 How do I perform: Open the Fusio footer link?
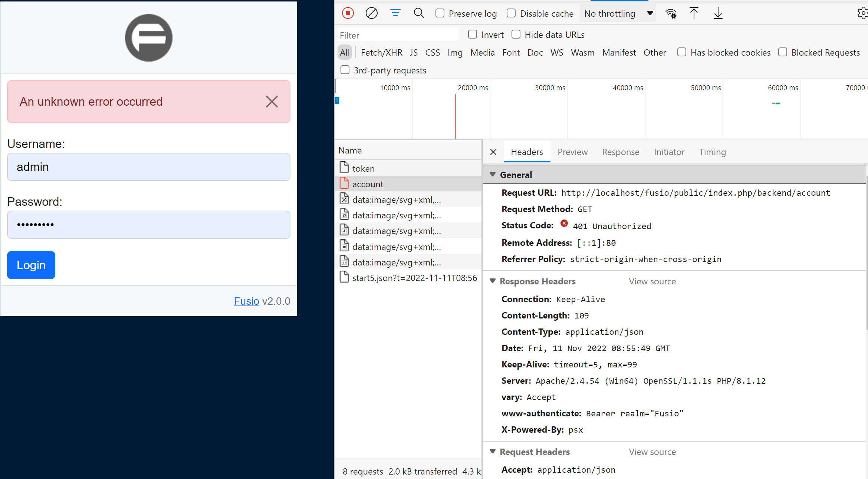point(246,301)
